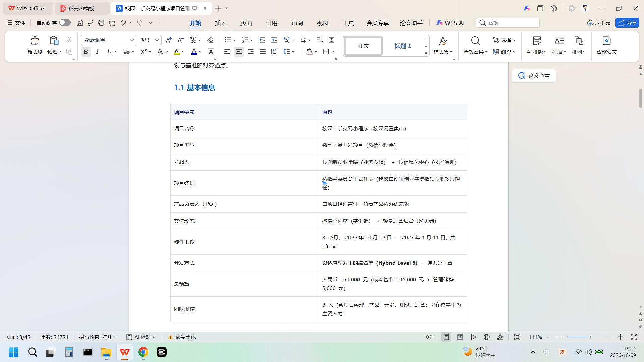Open Find and Replace (查找替换) magnifier

475,41
